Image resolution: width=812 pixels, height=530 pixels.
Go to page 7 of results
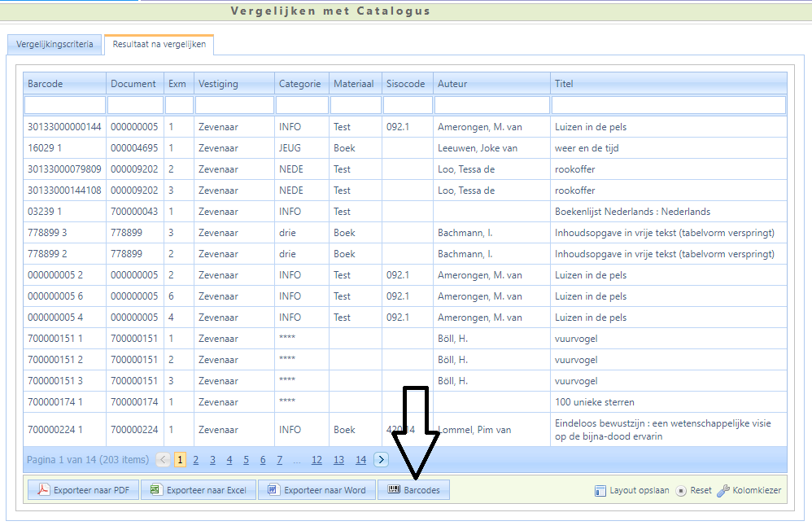(280, 460)
